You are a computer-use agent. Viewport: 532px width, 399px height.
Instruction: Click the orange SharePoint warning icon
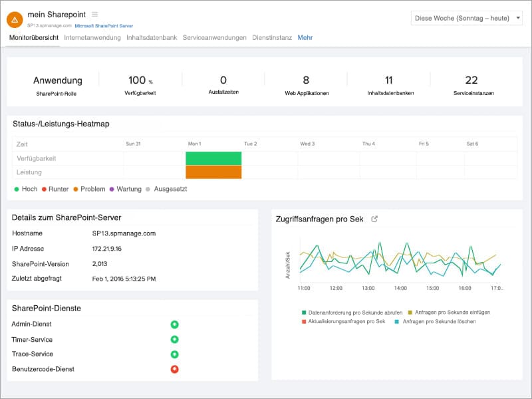[x=15, y=18]
